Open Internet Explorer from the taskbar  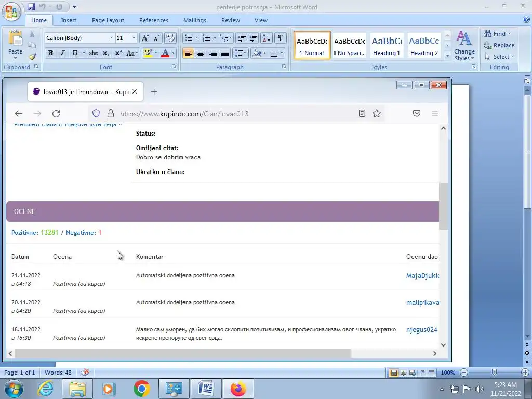point(46,389)
